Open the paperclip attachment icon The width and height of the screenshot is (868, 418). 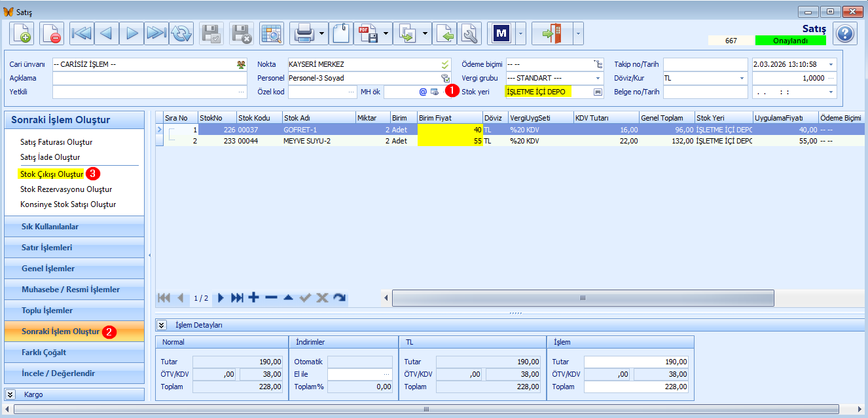[340, 33]
